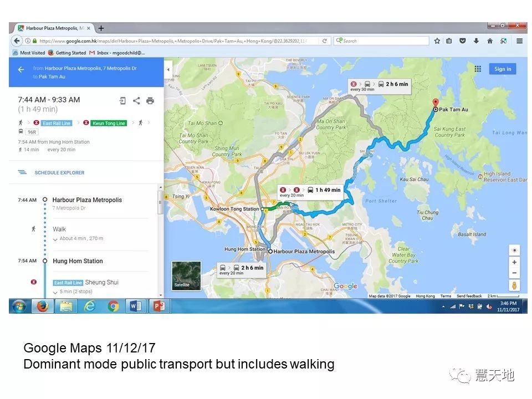Click the directions panel scrollbar
532x399 pixels.
click(x=161, y=203)
